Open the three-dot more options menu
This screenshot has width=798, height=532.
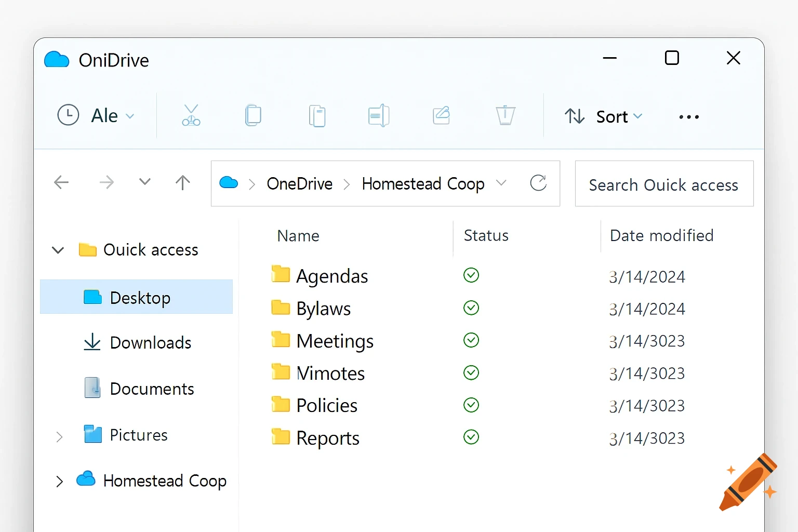tap(689, 117)
